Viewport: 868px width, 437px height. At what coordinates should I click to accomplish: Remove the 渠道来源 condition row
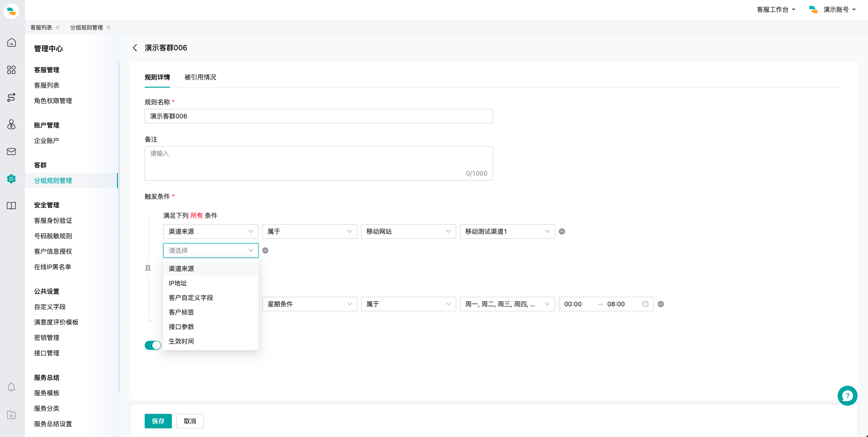coord(562,231)
